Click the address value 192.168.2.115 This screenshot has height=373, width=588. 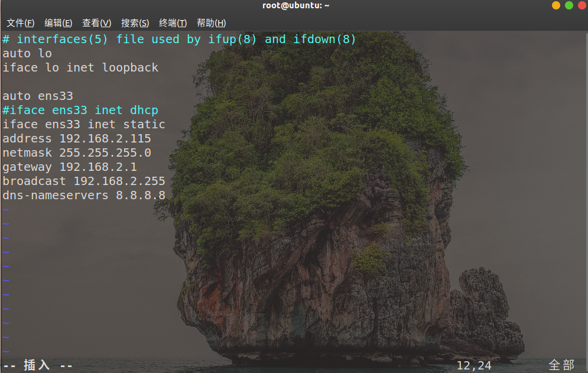coord(105,138)
